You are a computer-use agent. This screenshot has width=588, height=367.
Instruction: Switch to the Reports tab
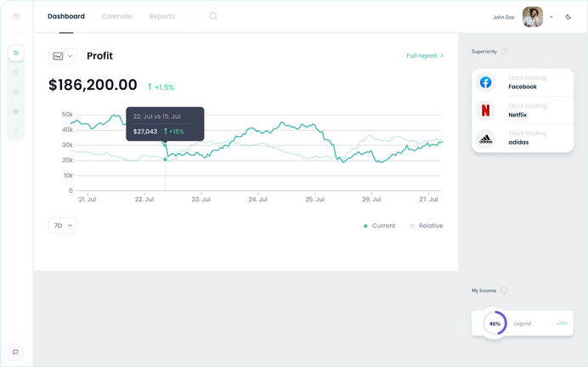tap(162, 16)
